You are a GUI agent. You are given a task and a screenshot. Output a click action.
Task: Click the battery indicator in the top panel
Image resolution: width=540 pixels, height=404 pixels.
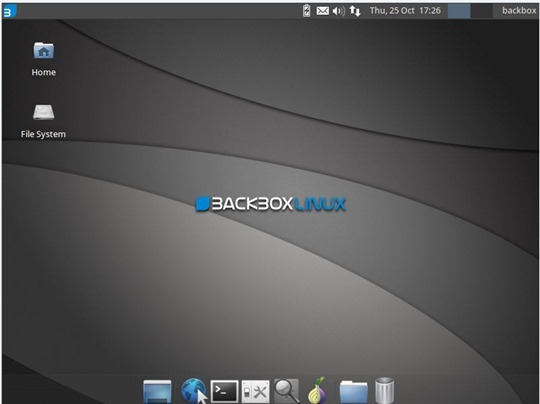(x=306, y=11)
